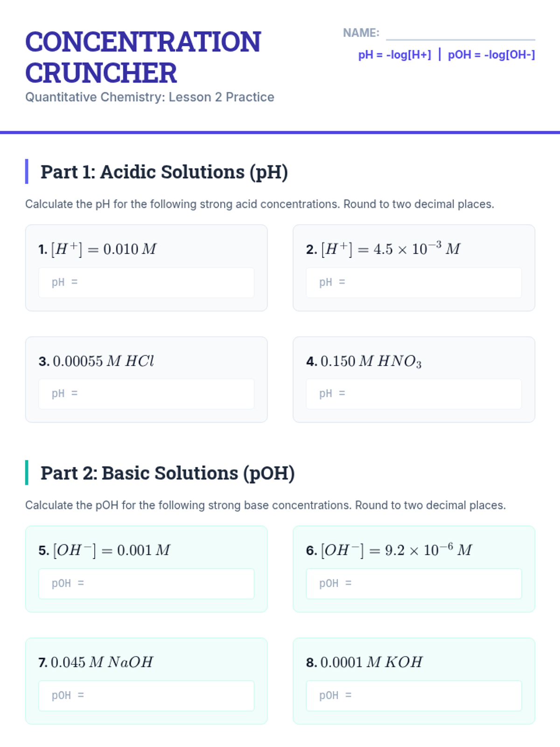Click the Concentration Cruncher title

click(x=143, y=57)
